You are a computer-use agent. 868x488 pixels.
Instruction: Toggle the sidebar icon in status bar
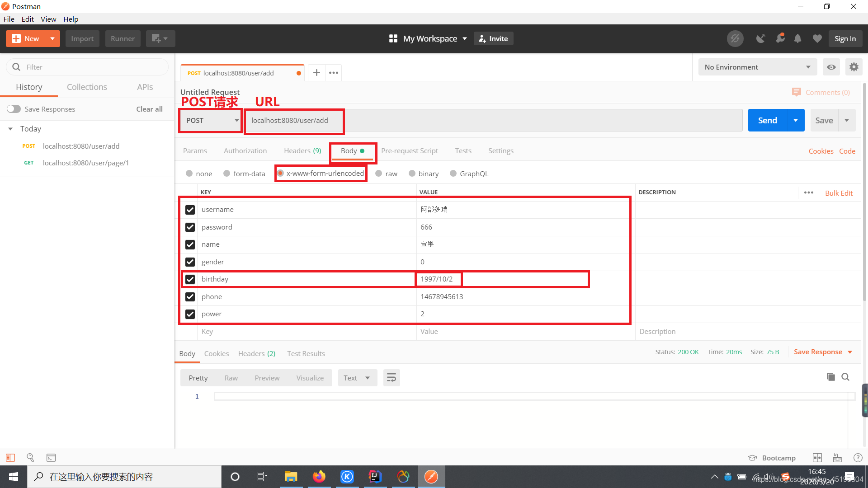coord(10,458)
